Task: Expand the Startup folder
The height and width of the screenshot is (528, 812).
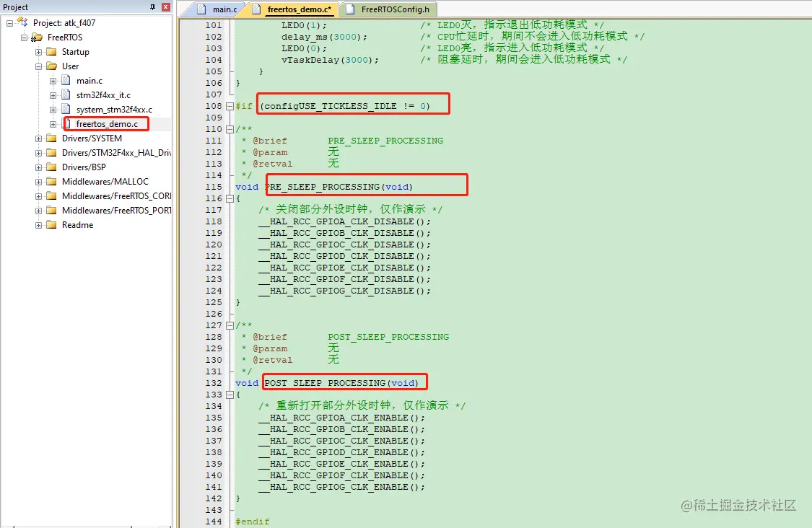Action: tap(39, 52)
